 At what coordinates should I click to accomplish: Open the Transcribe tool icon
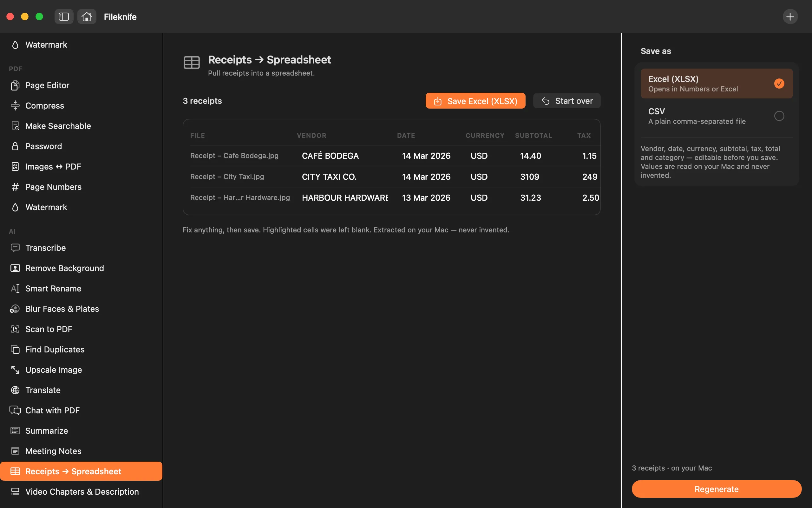(15, 248)
